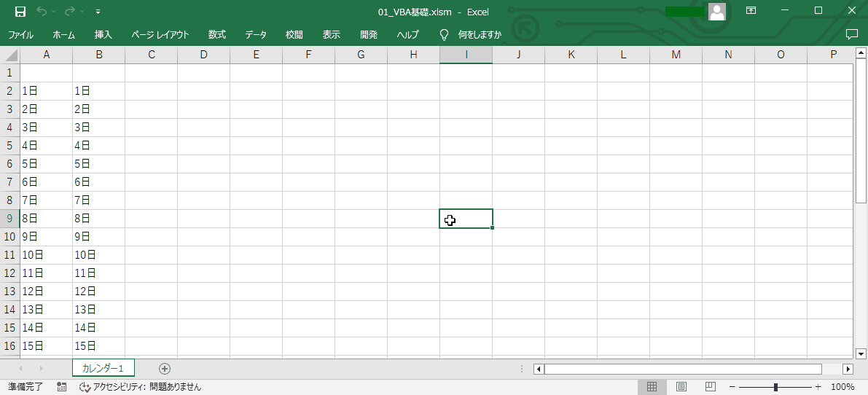Save the workbook with the floppy icon
The width and height of the screenshot is (868, 395).
[20, 12]
